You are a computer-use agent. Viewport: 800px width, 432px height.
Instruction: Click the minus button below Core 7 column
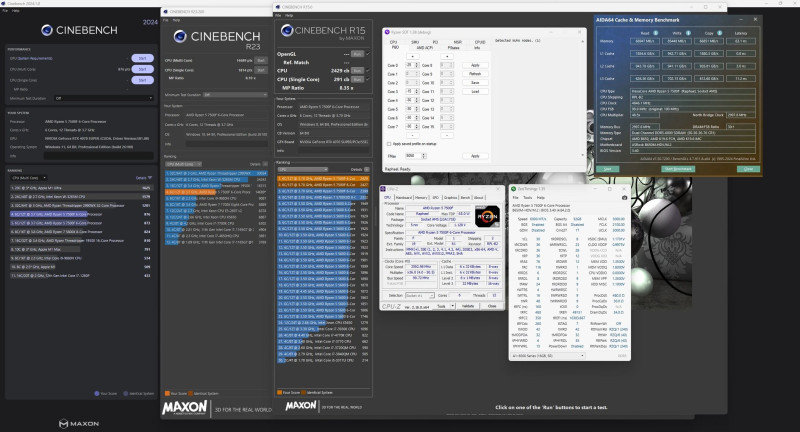[412, 136]
